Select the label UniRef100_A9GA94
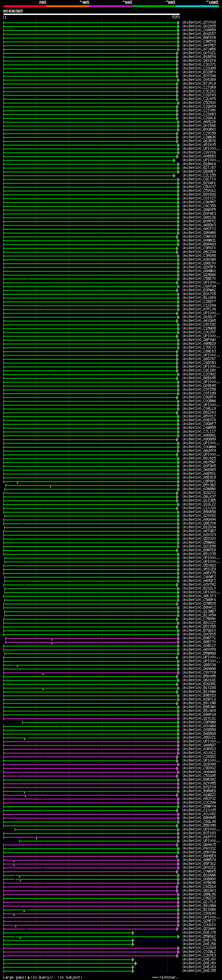The width and height of the screenshot is (222, 980). [x=199, y=519]
